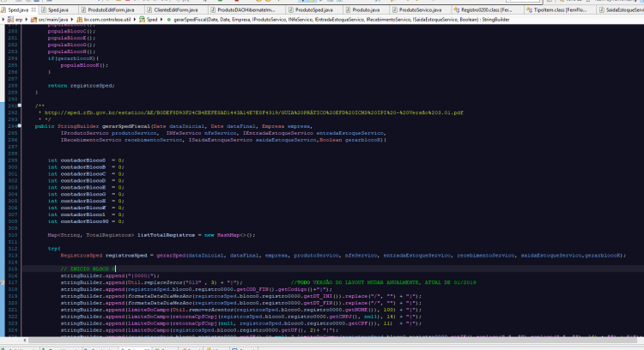The width and height of the screenshot is (644, 350).
Task: Open the SaidaEstoqueServ... tab
Action: click(x=621, y=9)
